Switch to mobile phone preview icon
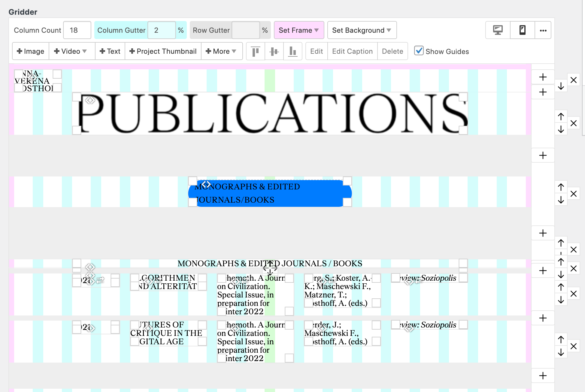The height and width of the screenshot is (392, 585). tap(522, 30)
